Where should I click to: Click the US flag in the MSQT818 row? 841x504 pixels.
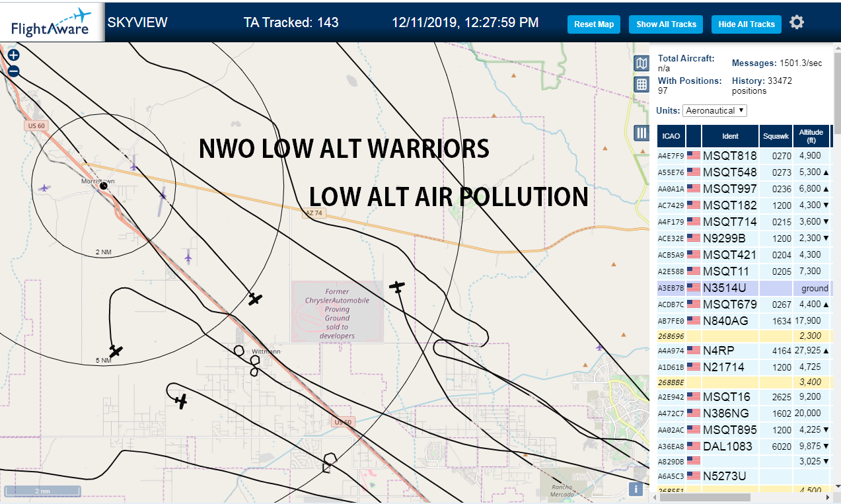[694, 156]
